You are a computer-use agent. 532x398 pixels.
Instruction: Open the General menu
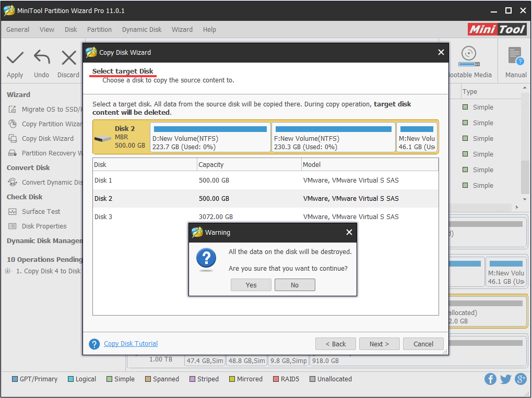click(x=18, y=30)
